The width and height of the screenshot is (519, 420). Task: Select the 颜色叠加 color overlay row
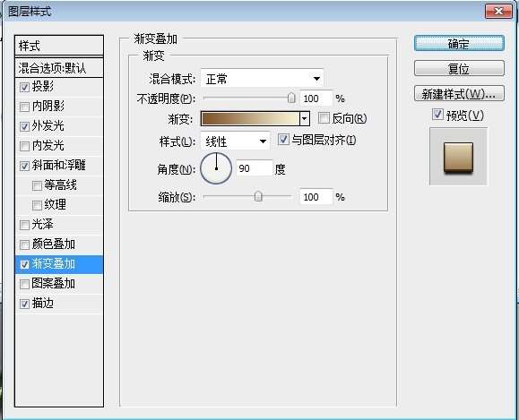point(59,244)
